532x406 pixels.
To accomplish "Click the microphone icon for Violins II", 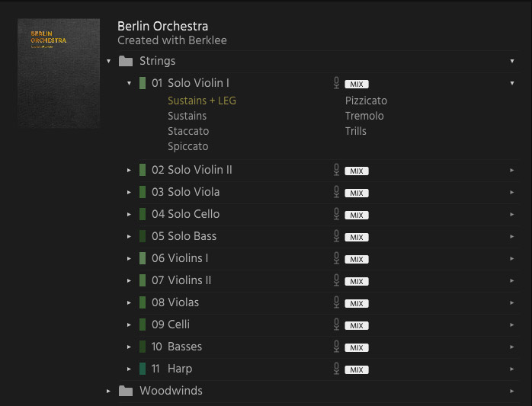I will (x=336, y=281).
